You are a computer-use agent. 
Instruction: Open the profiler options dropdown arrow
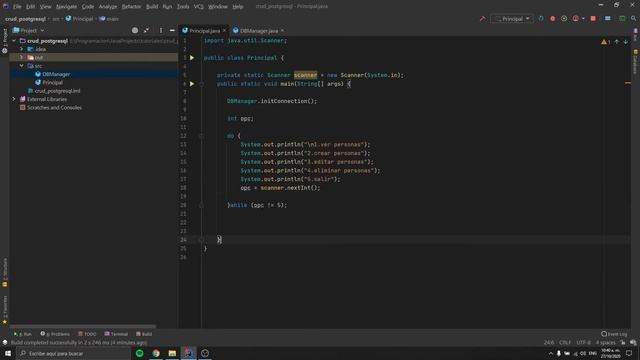click(x=583, y=19)
